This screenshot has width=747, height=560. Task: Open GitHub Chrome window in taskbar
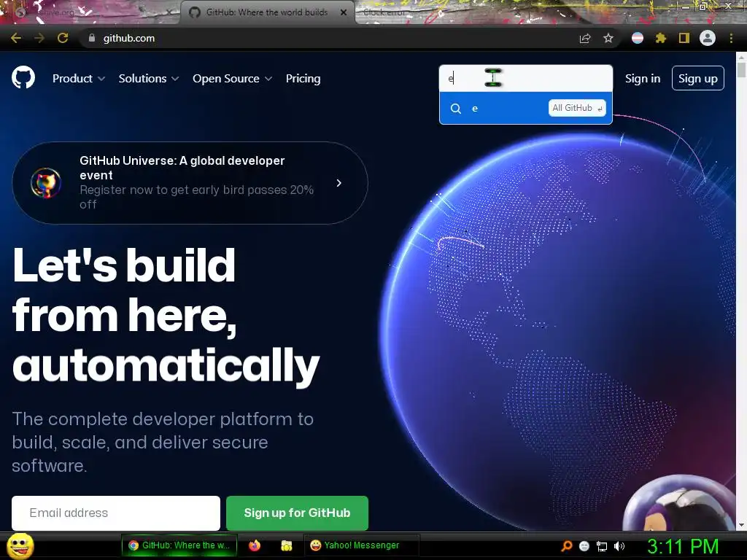(179, 545)
